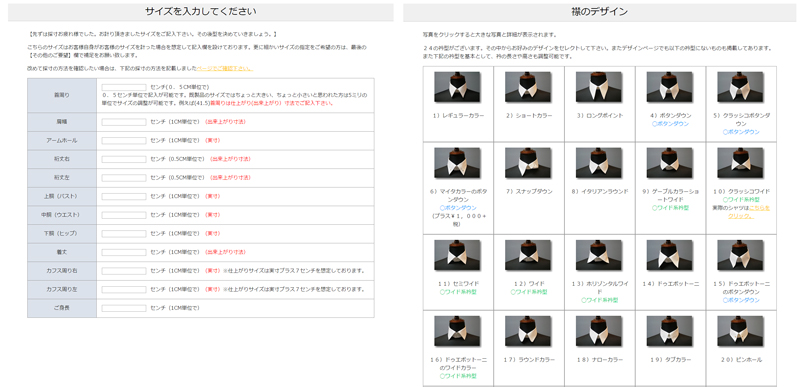Click the ◎ワイド系衿型 tag under 9）ダブルカラーショートワイド
800x387 pixels.
669,208
